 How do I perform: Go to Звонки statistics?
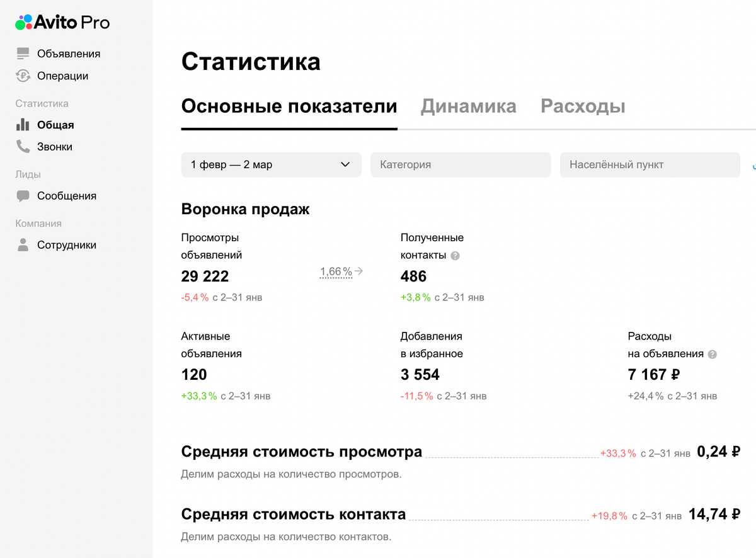pos(55,147)
